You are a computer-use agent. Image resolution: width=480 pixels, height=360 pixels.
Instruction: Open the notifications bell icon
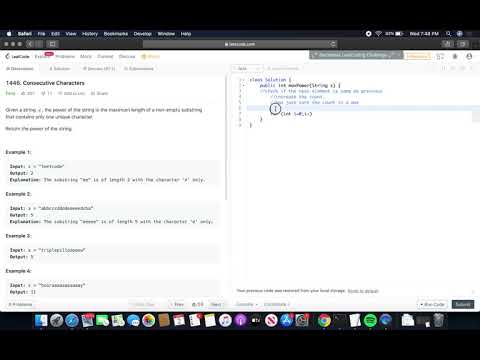coord(455,56)
